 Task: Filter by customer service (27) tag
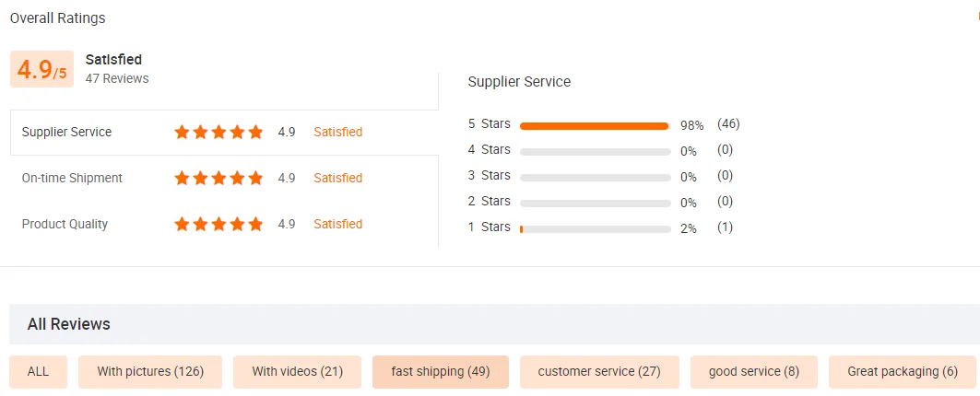click(599, 371)
